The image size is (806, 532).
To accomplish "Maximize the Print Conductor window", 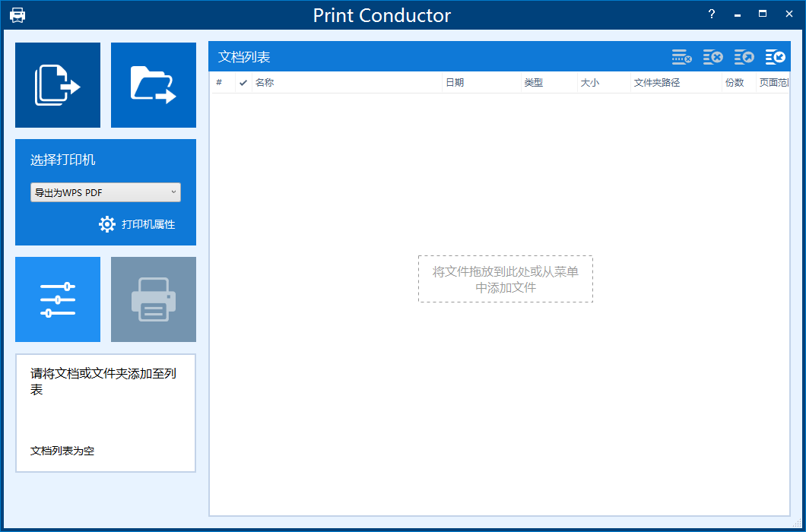I will (763, 14).
